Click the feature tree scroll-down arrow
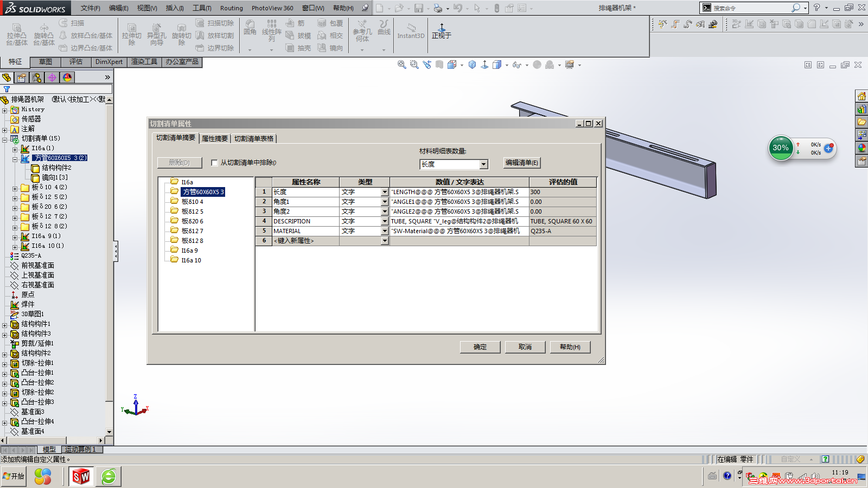The image size is (868, 488). [x=110, y=432]
